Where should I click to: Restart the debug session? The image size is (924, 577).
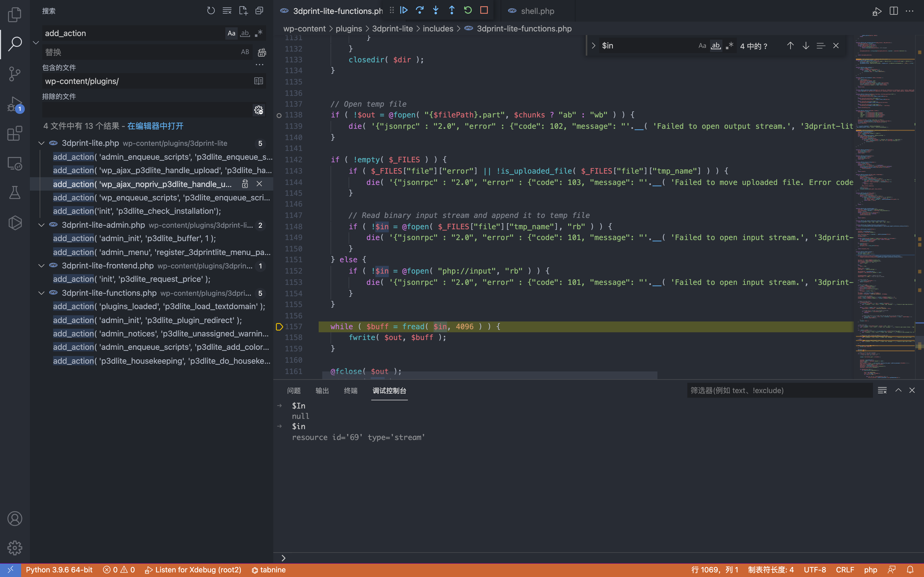pos(468,10)
